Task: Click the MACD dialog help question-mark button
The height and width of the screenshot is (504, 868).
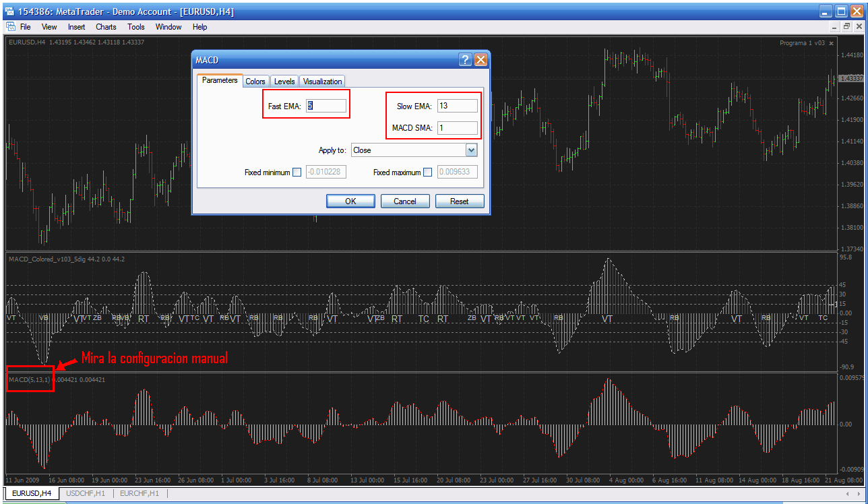Action: click(466, 60)
